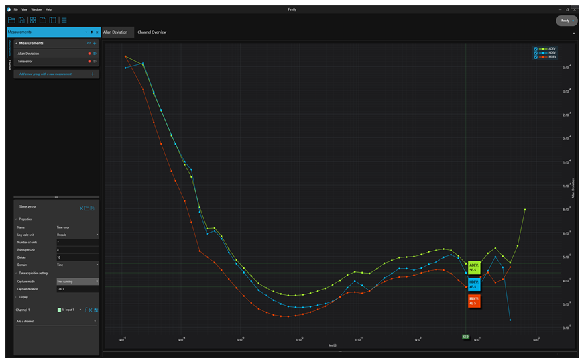Click the Channel 1 green color swatch
This screenshot has width=588, height=364.
pyautogui.click(x=60, y=310)
